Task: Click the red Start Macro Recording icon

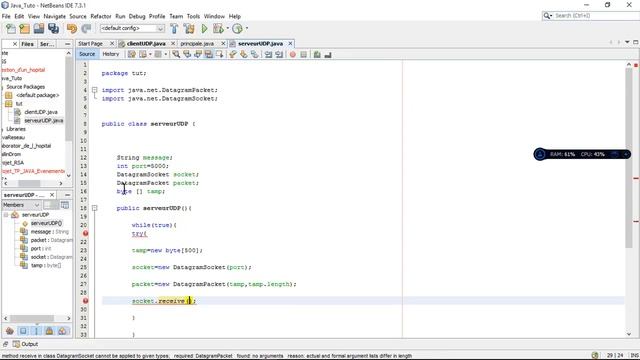Action: pos(293,55)
